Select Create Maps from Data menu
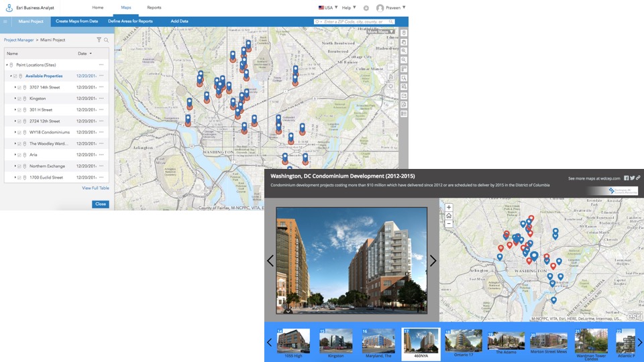This screenshot has width=644, height=362. pyautogui.click(x=76, y=21)
